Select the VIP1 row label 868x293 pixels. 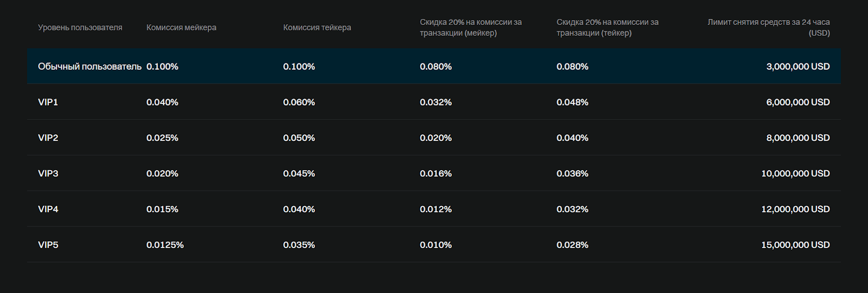coord(48,102)
